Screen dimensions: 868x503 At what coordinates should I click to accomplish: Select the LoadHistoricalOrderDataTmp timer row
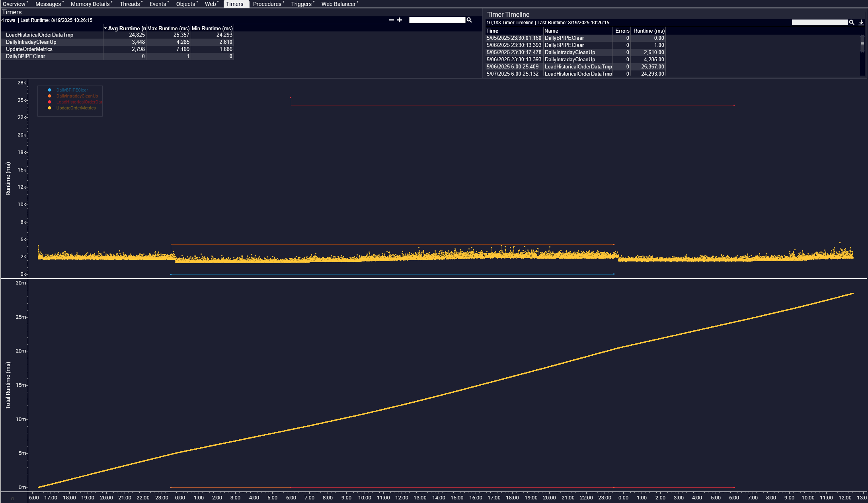pos(39,35)
